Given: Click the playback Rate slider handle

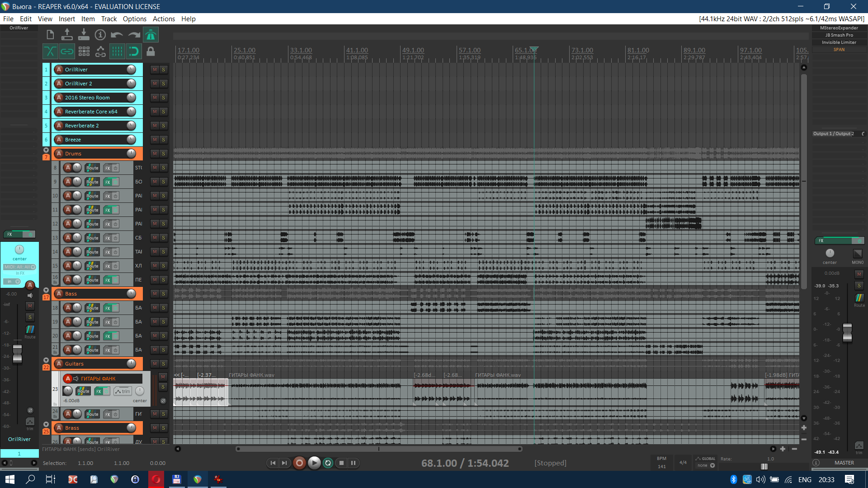Looking at the screenshot, I should [x=764, y=466].
